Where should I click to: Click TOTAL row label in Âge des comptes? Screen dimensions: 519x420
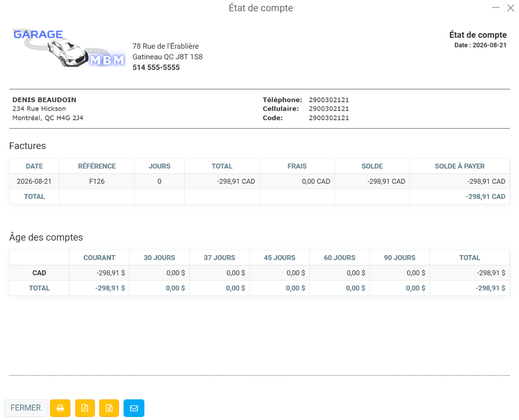(x=39, y=288)
